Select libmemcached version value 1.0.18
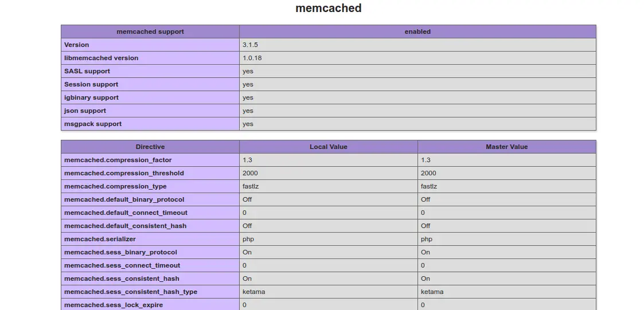The height and width of the screenshot is (310, 644). click(x=252, y=58)
